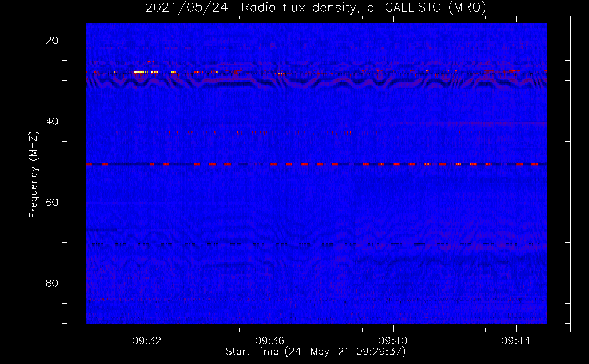The height and width of the screenshot is (364, 589).
Task: Click the Frequency (MHZ) axis label
Action: coord(33,175)
